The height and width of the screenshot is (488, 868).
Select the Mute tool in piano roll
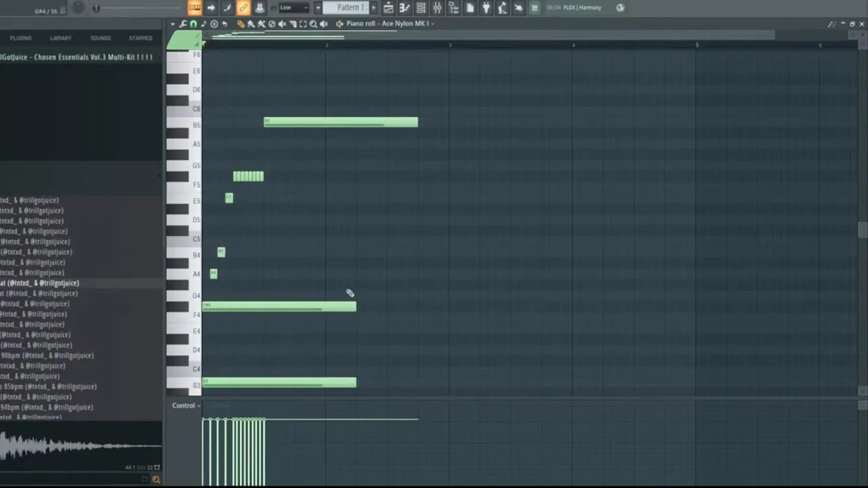click(282, 24)
